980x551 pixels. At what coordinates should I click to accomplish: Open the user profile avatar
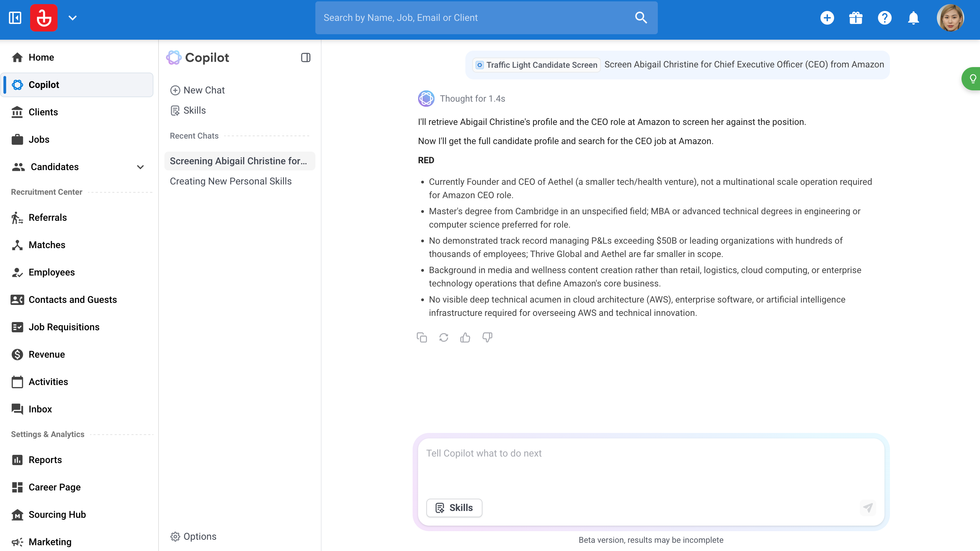click(x=950, y=18)
